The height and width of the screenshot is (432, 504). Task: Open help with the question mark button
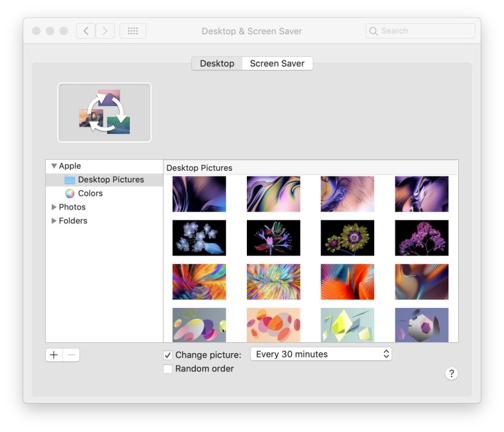click(452, 373)
